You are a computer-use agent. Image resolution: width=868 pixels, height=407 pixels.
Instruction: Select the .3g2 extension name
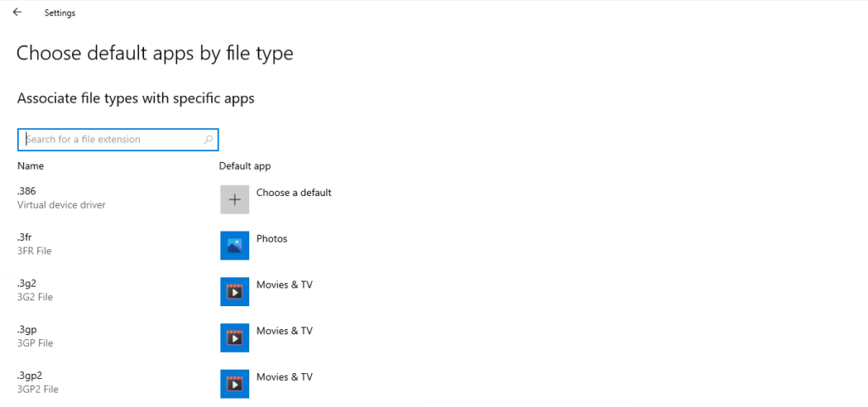[x=26, y=283]
